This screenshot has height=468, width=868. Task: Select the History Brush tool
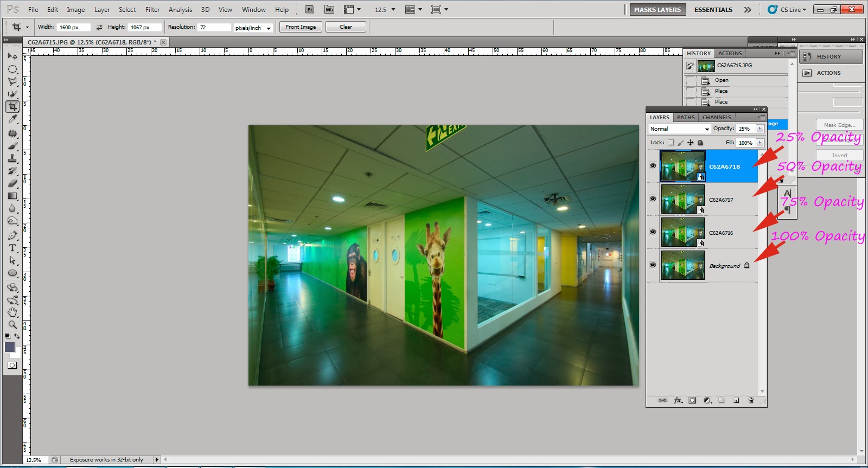(x=12, y=171)
